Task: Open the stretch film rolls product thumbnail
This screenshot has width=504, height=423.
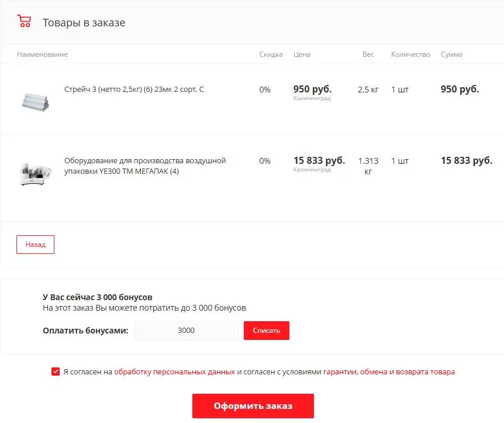Action: pyautogui.click(x=35, y=101)
